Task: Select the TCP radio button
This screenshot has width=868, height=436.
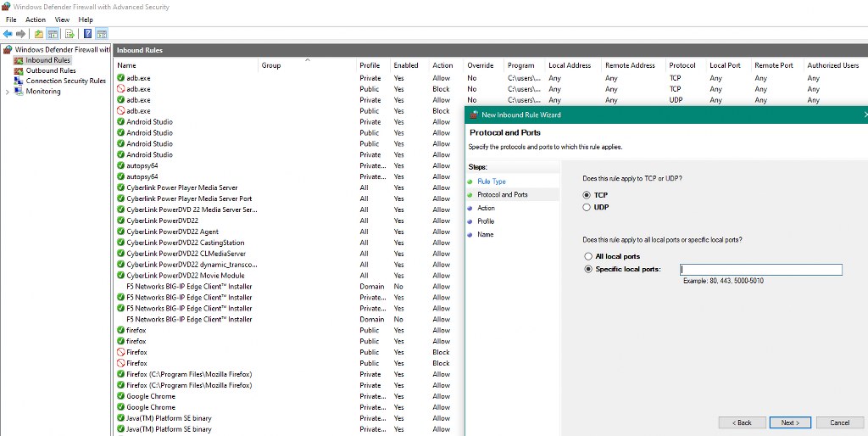Action: [587, 195]
